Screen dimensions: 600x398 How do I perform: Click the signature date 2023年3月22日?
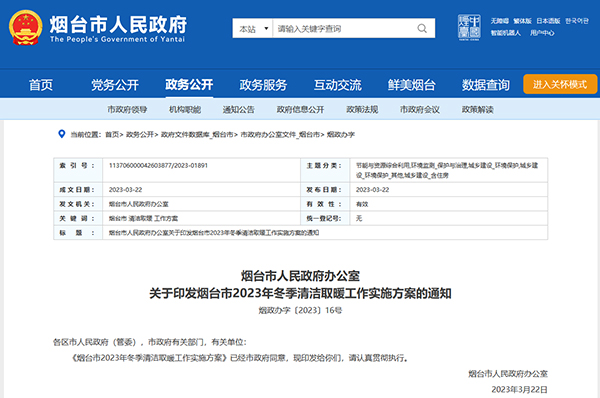click(x=519, y=390)
